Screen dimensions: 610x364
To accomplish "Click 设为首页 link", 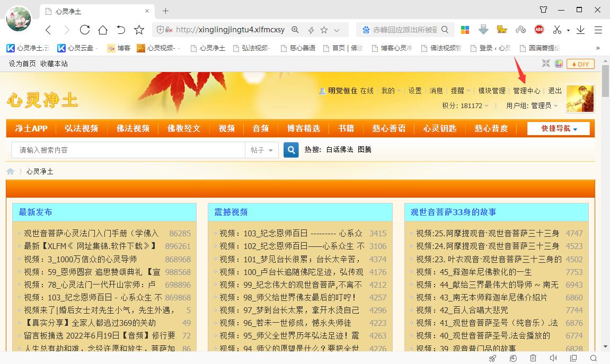I will pos(22,64).
